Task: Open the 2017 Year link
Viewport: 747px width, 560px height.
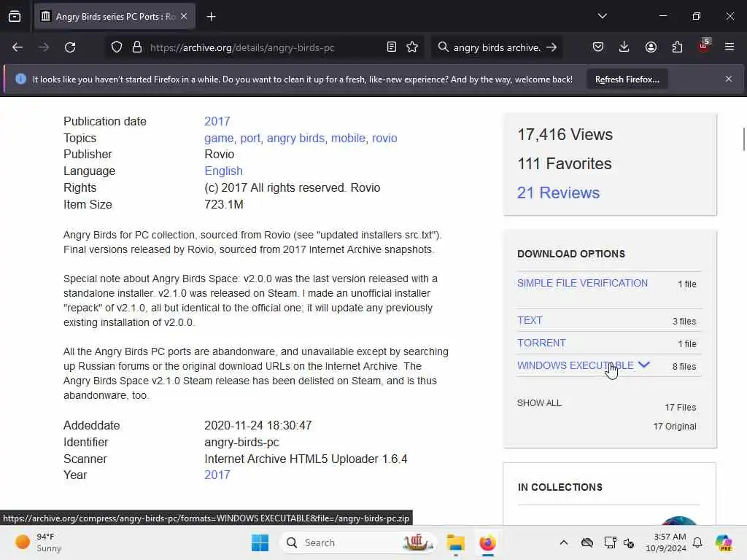Action: pyautogui.click(x=217, y=475)
